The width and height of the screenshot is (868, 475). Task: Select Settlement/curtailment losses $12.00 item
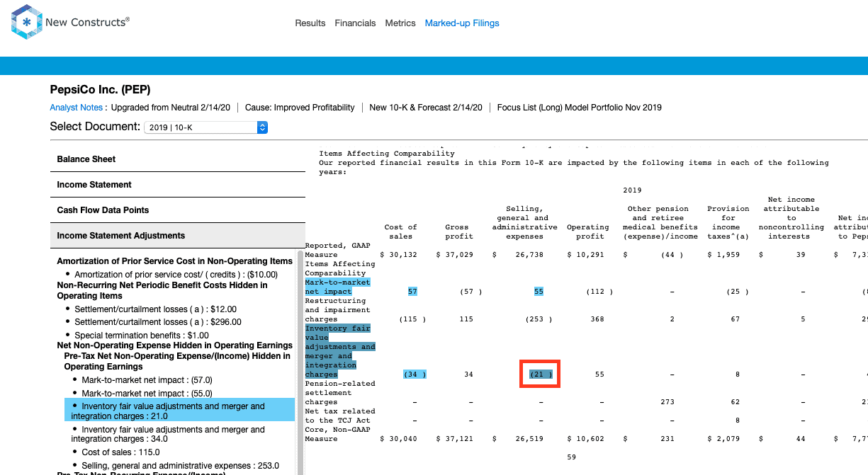coord(155,309)
